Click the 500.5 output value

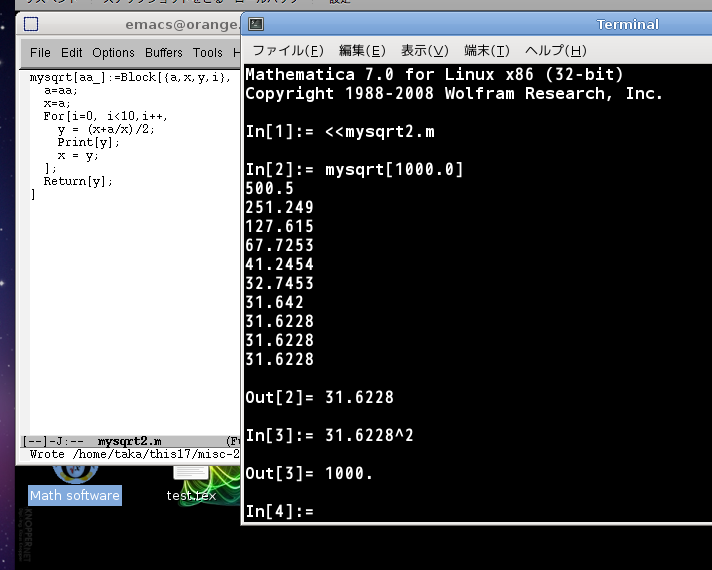(269, 188)
